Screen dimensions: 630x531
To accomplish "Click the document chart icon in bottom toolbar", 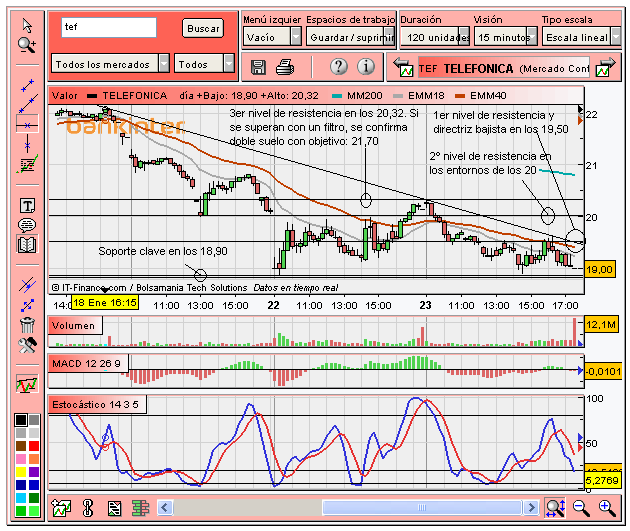I will pos(115,508).
